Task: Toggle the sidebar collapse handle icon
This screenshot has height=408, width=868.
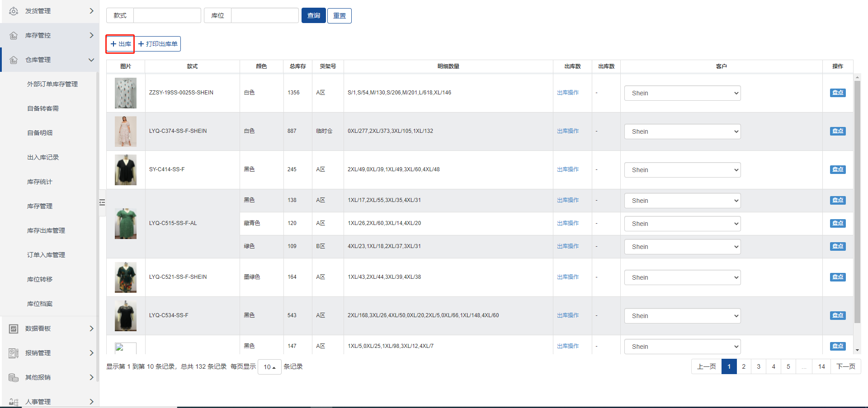Action: (x=102, y=202)
